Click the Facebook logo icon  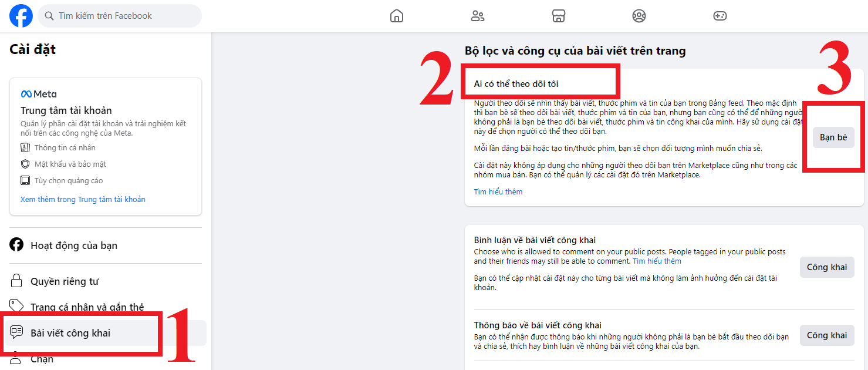click(21, 16)
